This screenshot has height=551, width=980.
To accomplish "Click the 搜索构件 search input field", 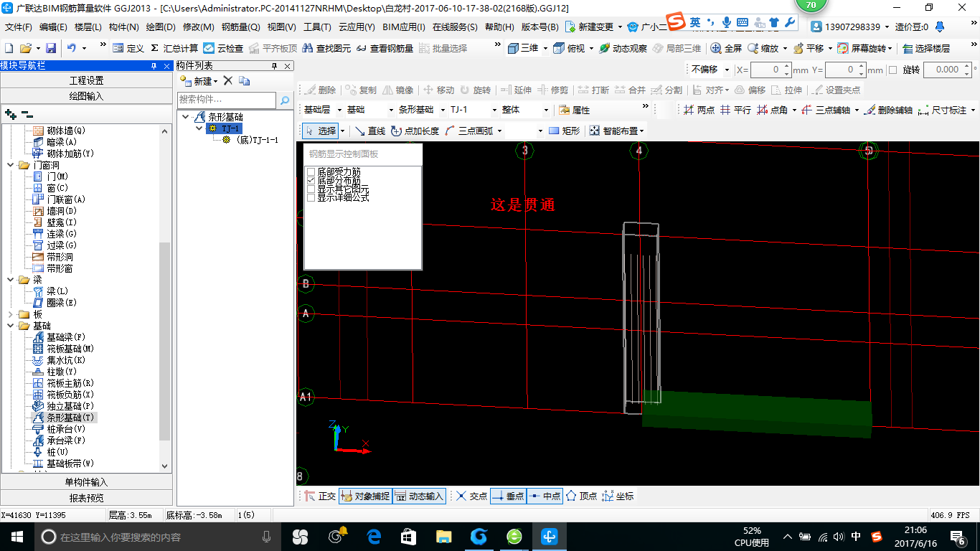I will click(x=227, y=100).
